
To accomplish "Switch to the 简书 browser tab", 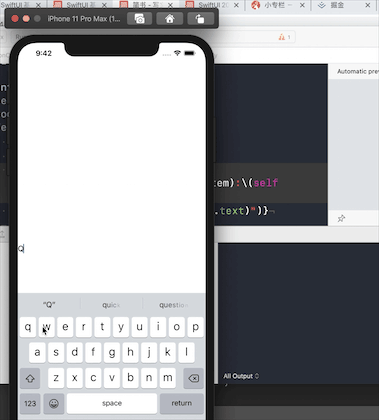I will click(146, 5).
